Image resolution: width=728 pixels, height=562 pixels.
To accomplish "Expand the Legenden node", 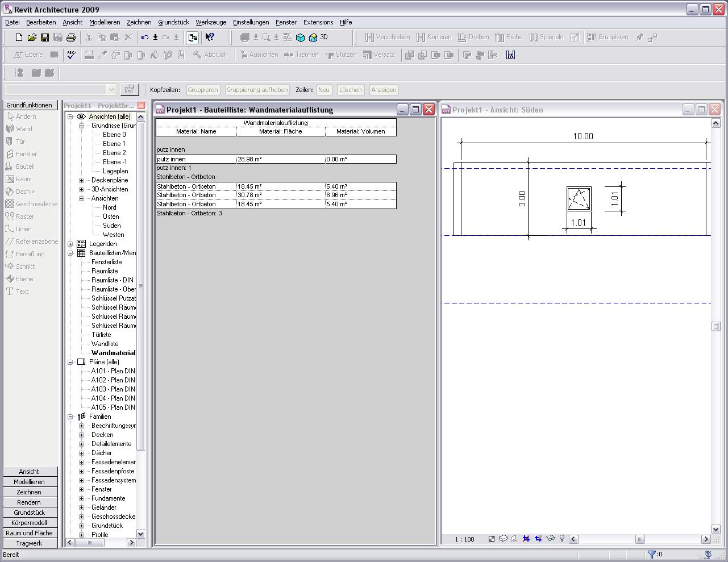I will [x=70, y=244].
